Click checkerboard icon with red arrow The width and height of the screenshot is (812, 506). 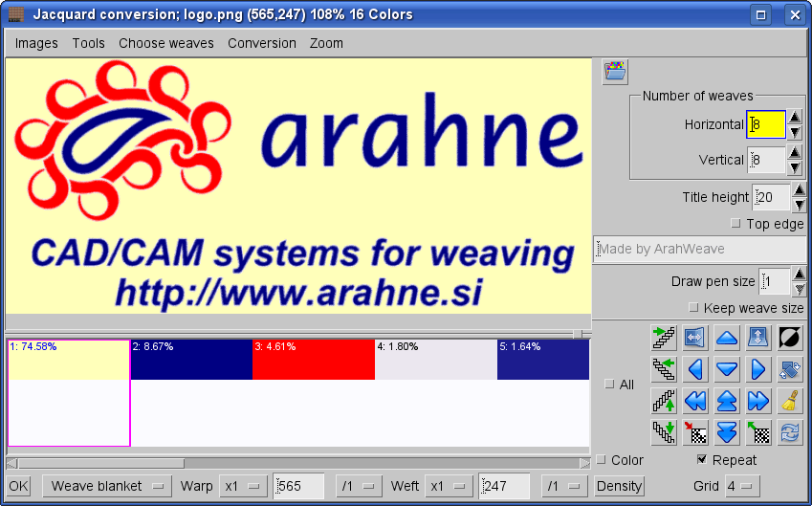(x=695, y=432)
